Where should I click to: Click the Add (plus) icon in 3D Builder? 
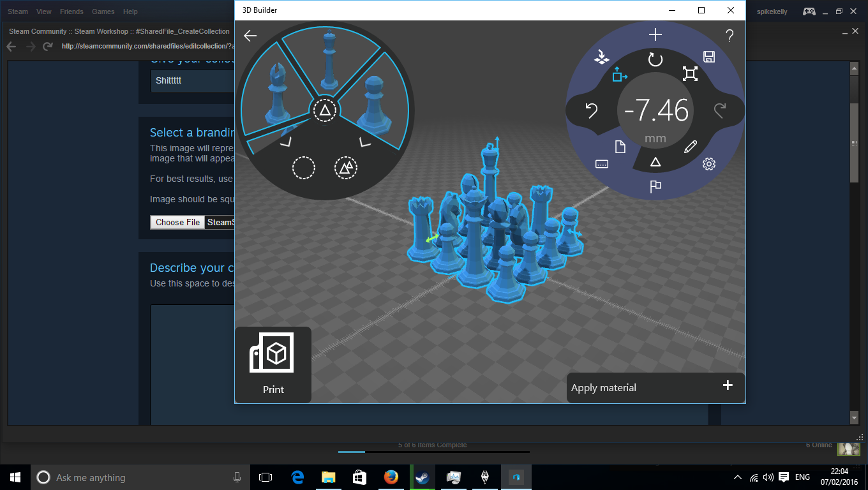pyautogui.click(x=655, y=34)
